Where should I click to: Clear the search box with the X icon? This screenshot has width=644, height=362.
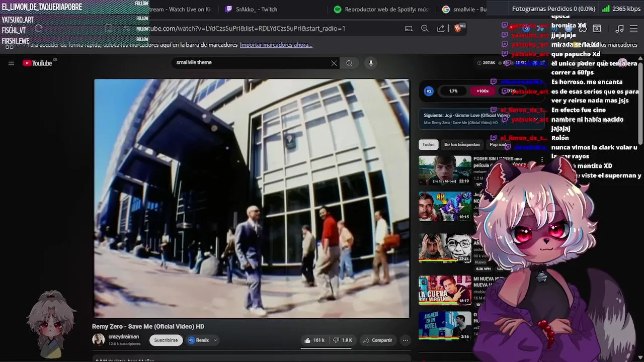(334, 63)
